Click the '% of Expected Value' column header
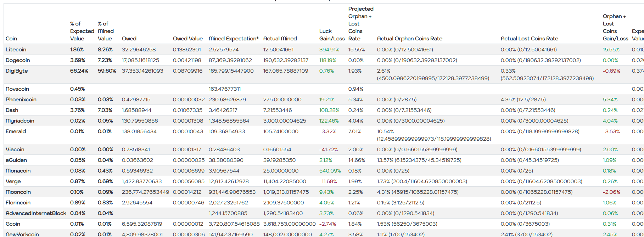This screenshot has height=237, width=644. pos(82,31)
